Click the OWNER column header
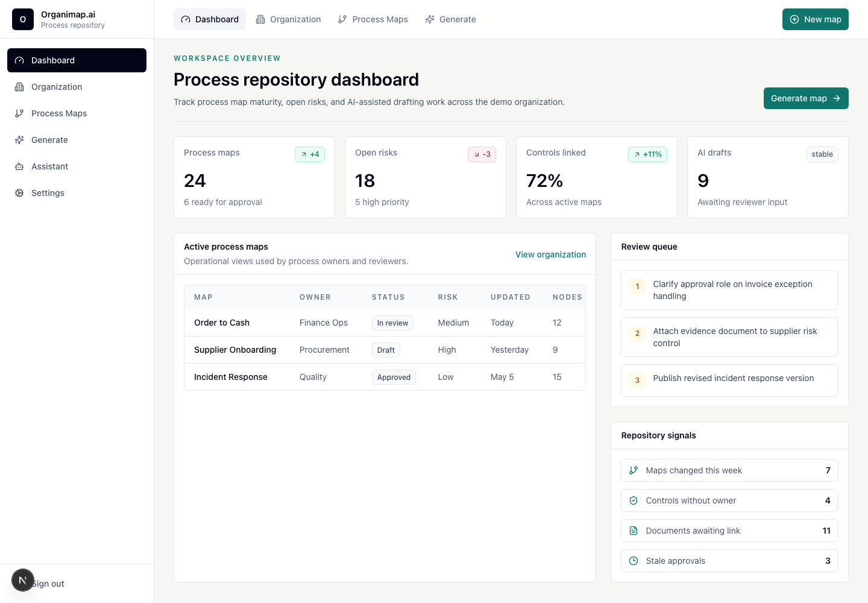 pos(315,297)
